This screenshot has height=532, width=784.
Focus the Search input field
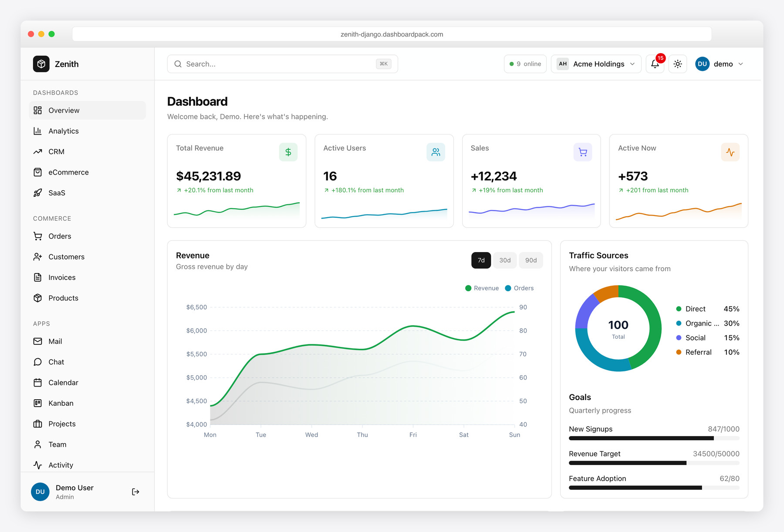pyautogui.click(x=283, y=64)
